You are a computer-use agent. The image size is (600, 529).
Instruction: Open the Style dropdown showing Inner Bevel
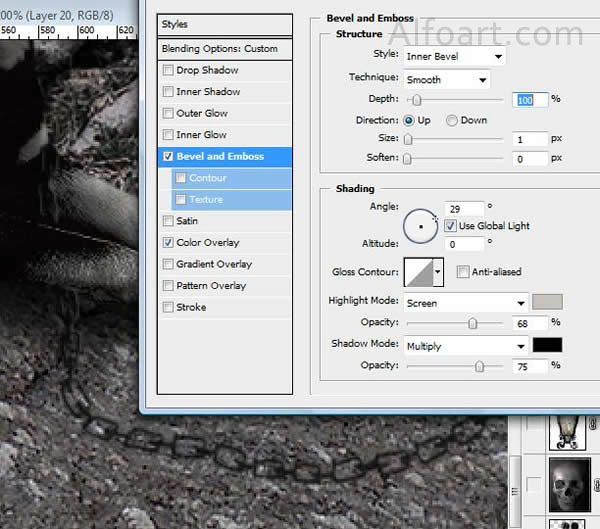pos(454,56)
